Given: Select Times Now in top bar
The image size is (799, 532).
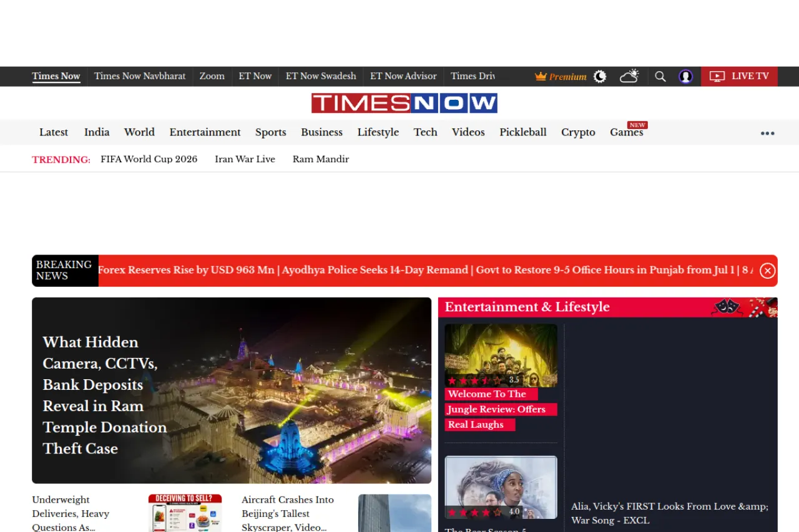Looking at the screenshot, I should pyautogui.click(x=56, y=76).
